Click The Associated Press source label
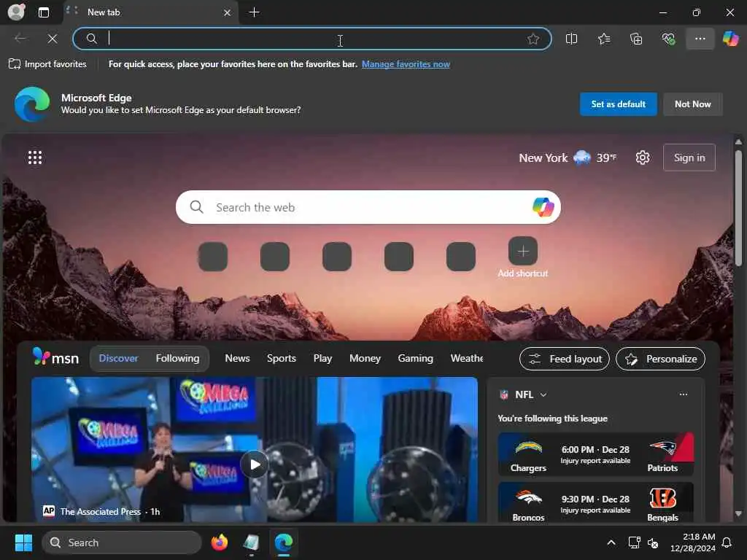 (x=100, y=511)
